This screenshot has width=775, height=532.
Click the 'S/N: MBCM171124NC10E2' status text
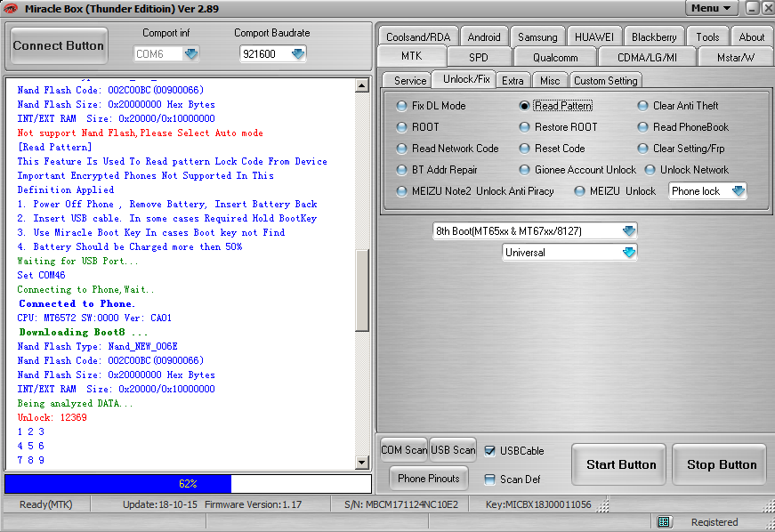pyautogui.click(x=400, y=504)
